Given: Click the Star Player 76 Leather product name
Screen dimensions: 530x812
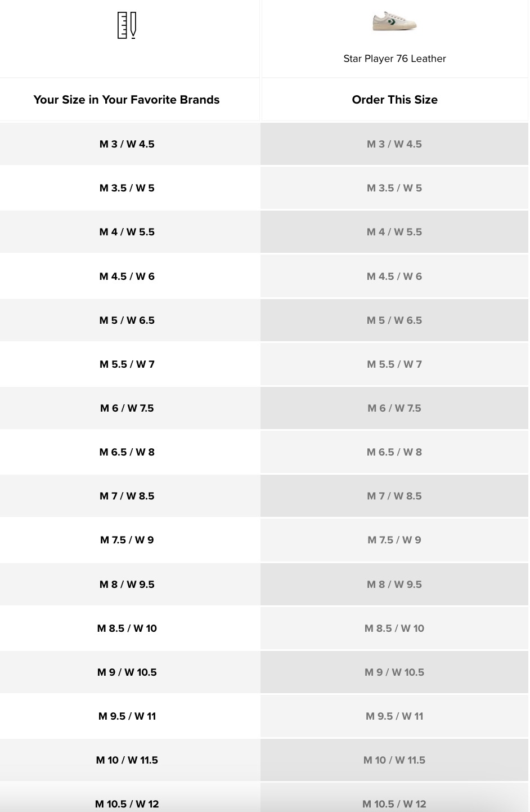Looking at the screenshot, I should (x=394, y=59).
